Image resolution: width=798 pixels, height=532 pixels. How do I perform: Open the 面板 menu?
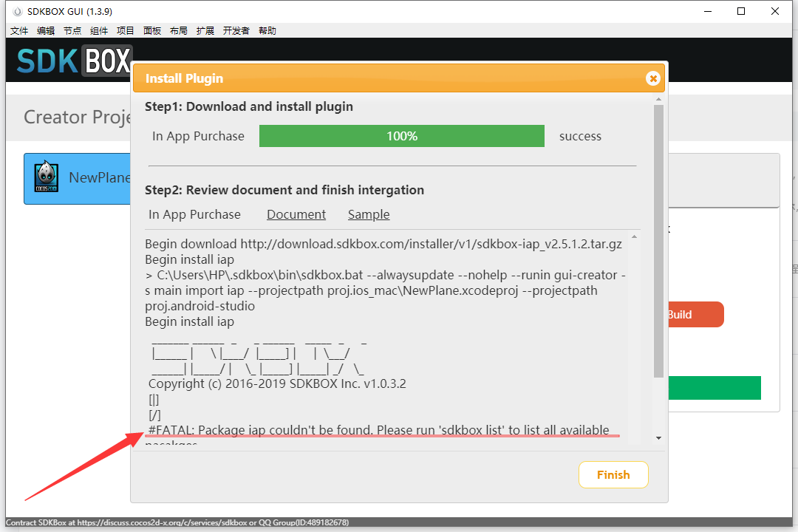pos(152,30)
